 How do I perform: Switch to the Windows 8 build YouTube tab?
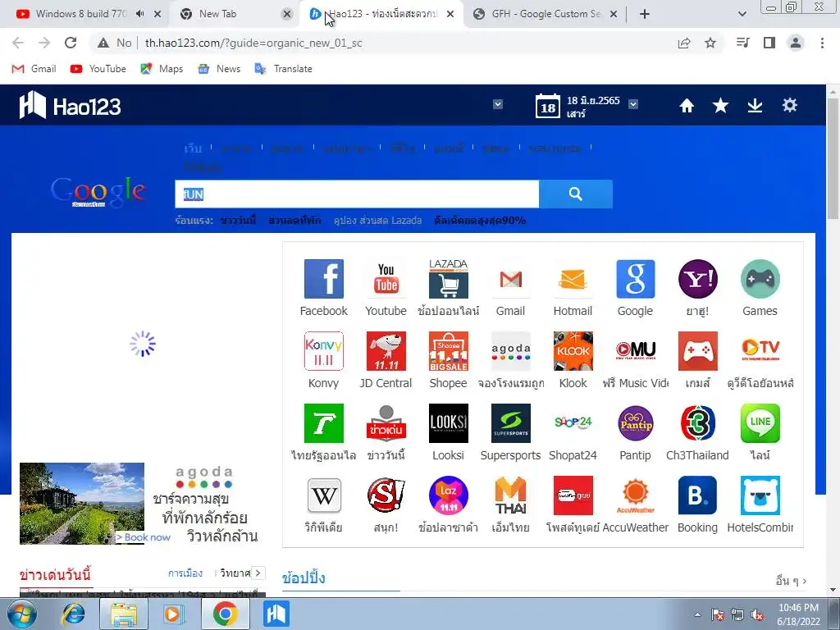tap(80, 14)
